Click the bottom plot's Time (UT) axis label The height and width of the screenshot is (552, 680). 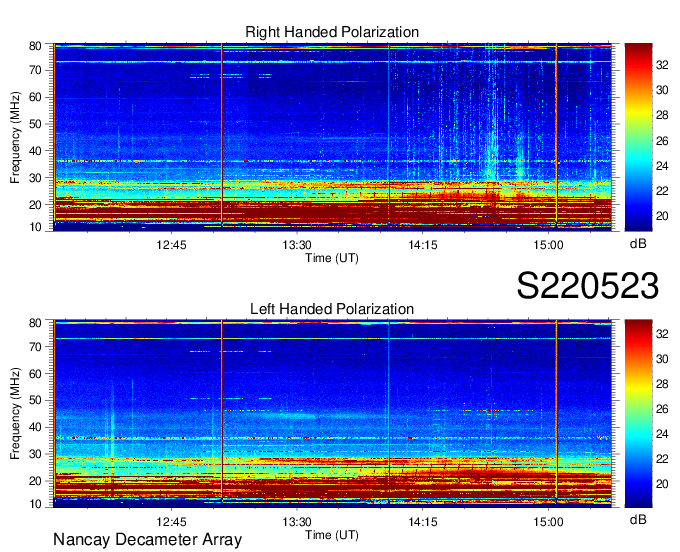point(332,535)
